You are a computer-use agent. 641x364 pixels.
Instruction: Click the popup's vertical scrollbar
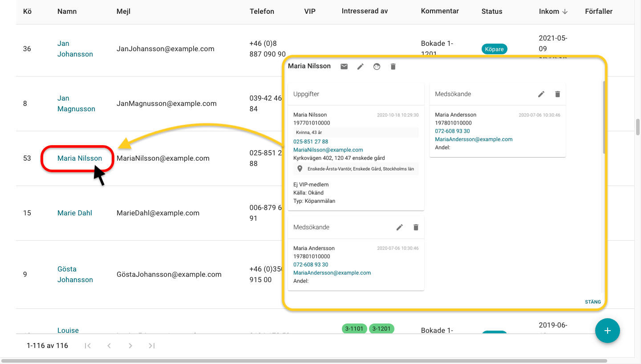pos(604,117)
